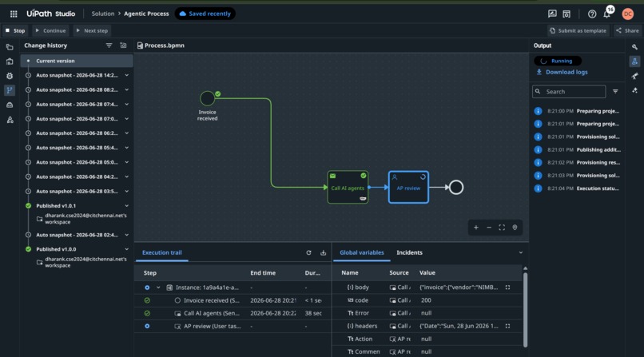Refresh the execution trail

309,252
